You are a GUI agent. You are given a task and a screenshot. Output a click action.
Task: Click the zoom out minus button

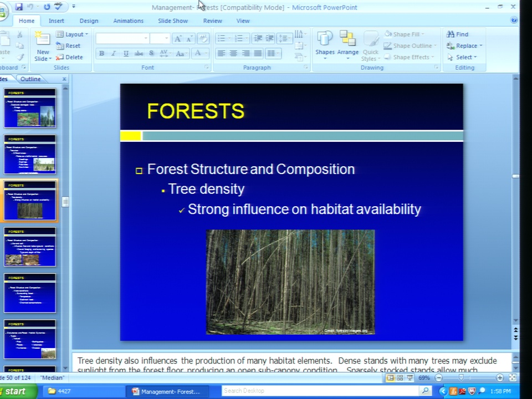(x=439, y=377)
